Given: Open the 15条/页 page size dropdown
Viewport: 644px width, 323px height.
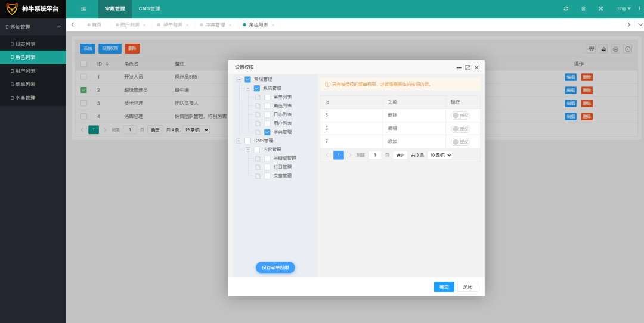Looking at the screenshot, I should point(196,130).
